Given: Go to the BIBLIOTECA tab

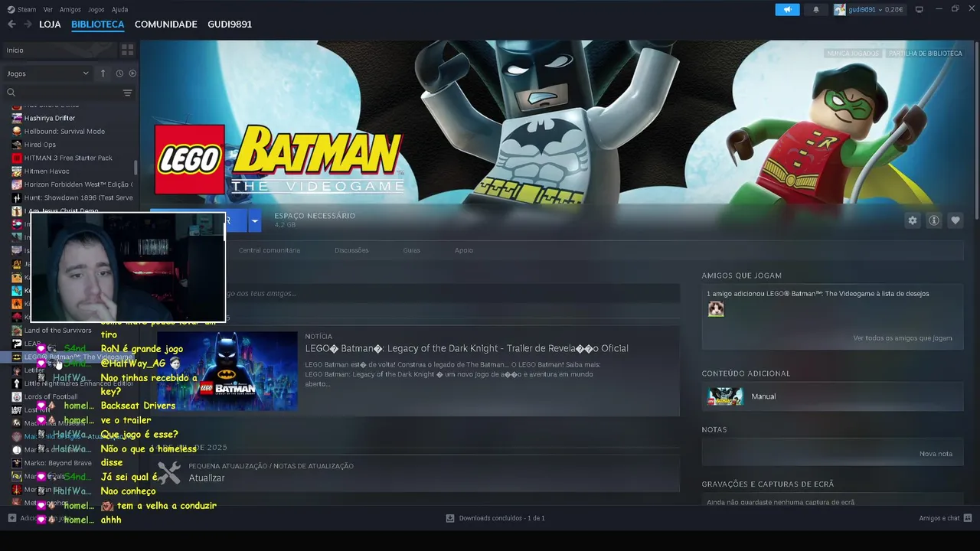Looking at the screenshot, I should click(97, 24).
